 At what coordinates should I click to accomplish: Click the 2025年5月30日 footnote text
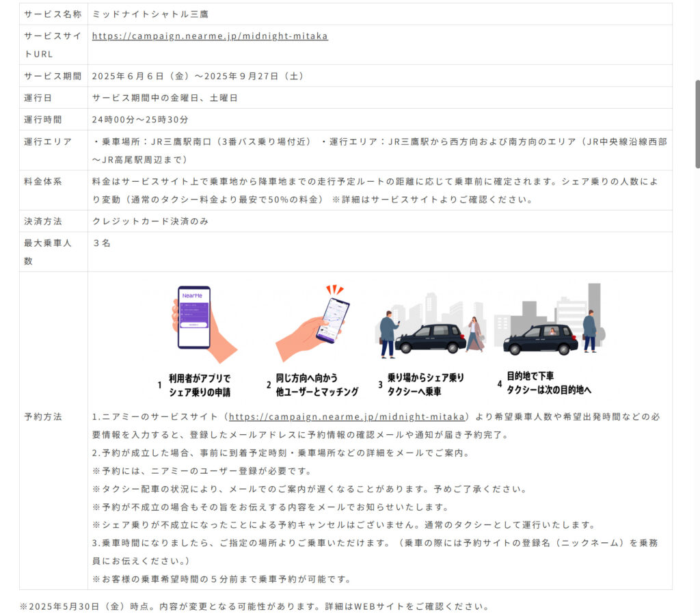point(253,606)
